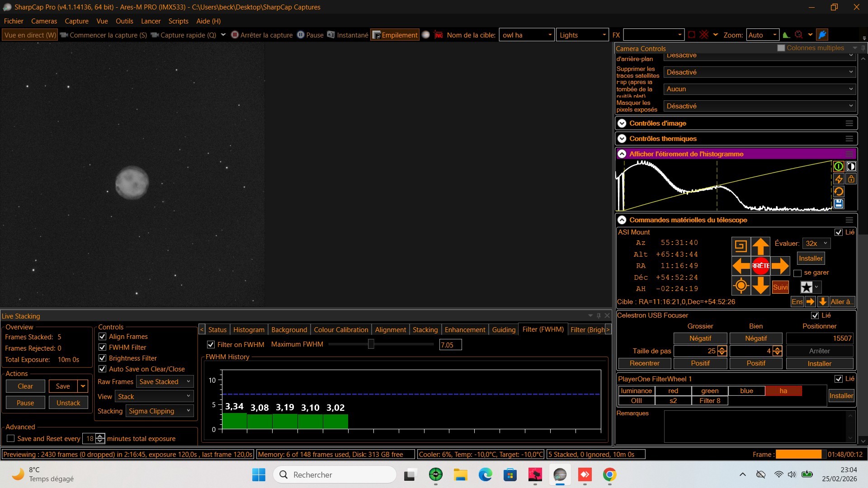Screen dimensions: 868x488
Task: Toggle the FWHM Filter checkbox
Action: 103,347
